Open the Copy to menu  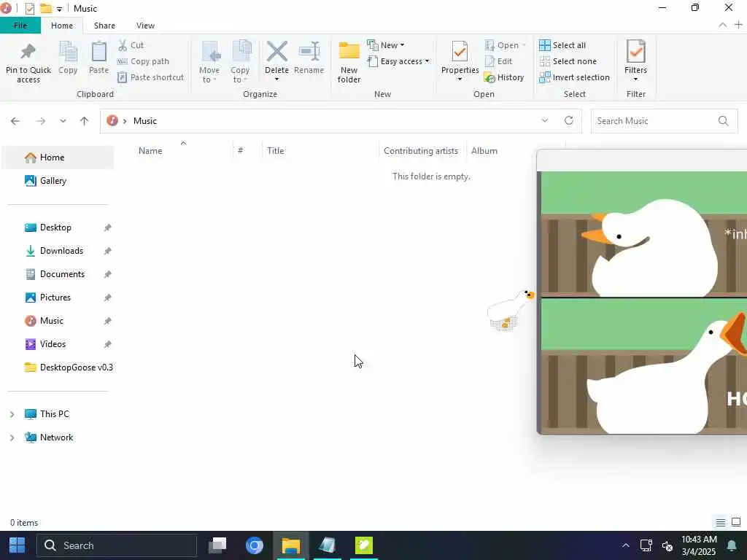[x=240, y=62]
